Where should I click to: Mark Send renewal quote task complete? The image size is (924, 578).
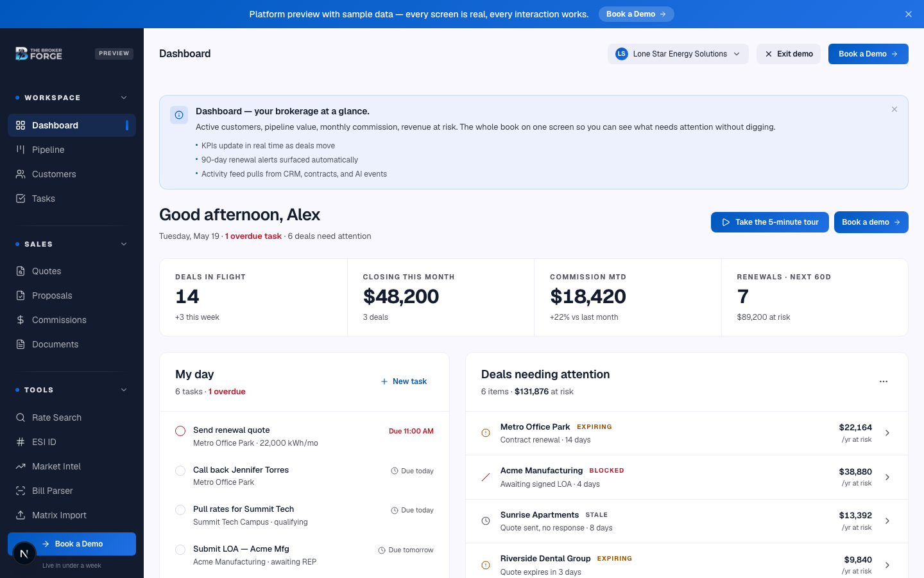point(180,431)
